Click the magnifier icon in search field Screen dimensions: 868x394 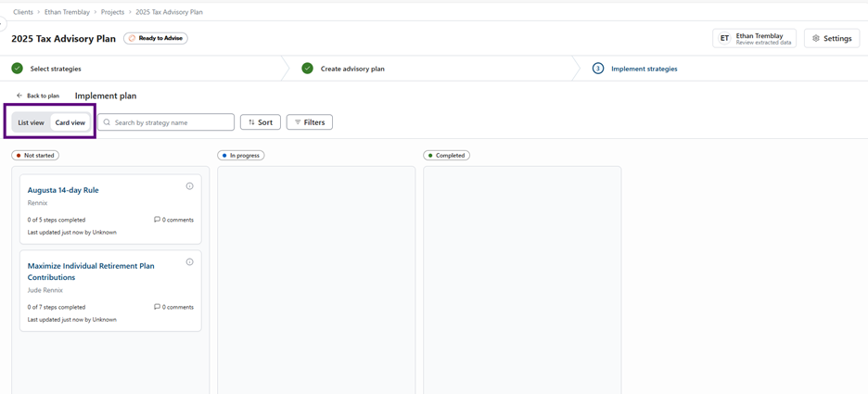[107, 122]
